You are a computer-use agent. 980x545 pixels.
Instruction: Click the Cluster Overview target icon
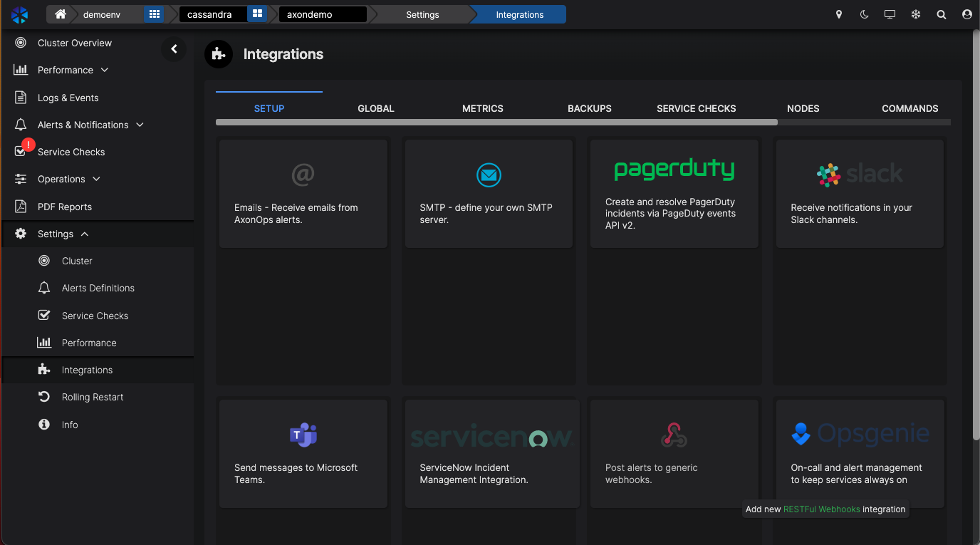21,43
